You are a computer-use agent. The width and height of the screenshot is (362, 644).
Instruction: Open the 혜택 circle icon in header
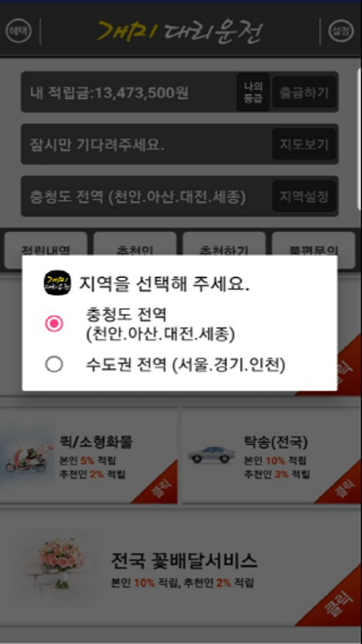click(19, 31)
